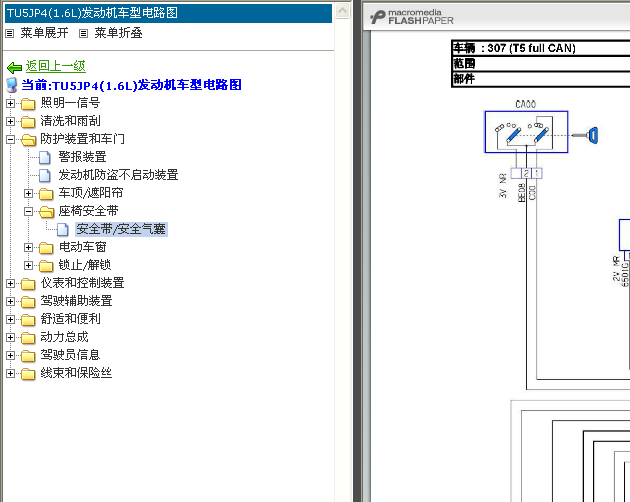
Task: Select the 安全带/安全气囊 tree item
Action: pyautogui.click(x=121, y=229)
